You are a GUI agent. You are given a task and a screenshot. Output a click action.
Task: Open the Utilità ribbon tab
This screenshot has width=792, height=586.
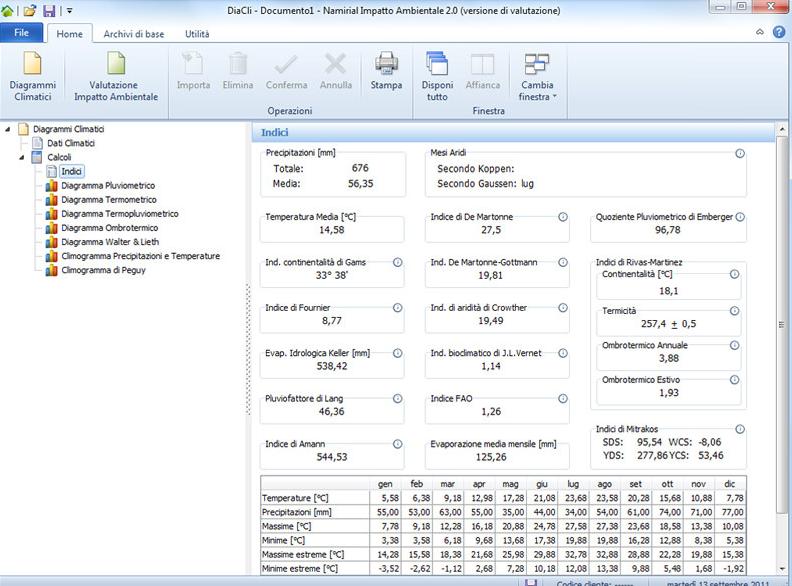pos(197,34)
